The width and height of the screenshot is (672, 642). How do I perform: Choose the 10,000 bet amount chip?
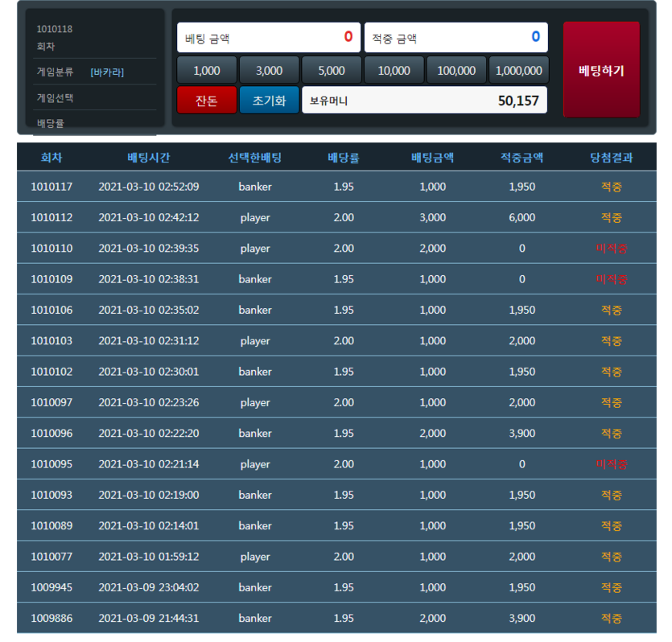pyautogui.click(x=394, y=70)
